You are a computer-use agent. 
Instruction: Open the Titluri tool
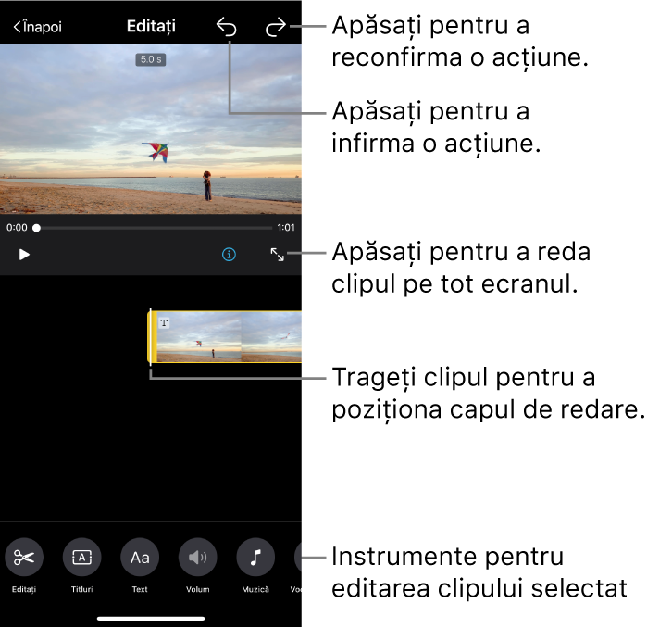coord(81,558)
